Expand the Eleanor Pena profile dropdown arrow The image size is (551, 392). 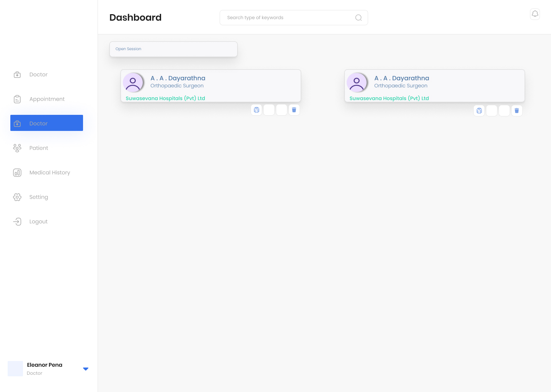pyautogui.click(x=86, y=369)
